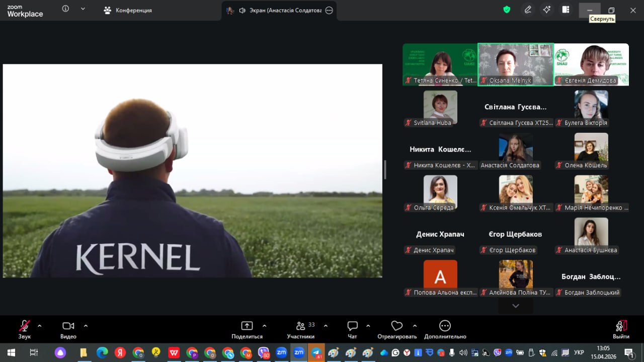Viewport: 644px width, 362px height.
Task: Open the annotation pen tool icon
Action: point(528,10)
